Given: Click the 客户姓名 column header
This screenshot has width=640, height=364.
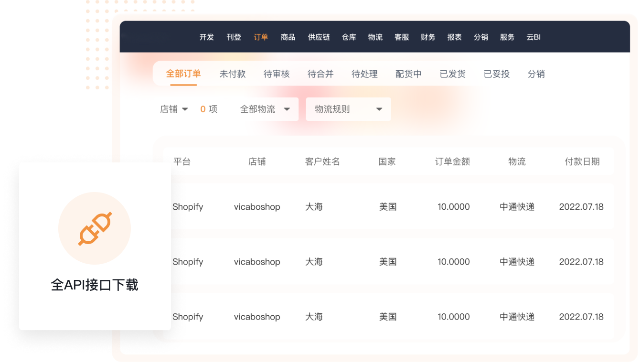Looking at the screenshot, I should (x=322, y=162).
